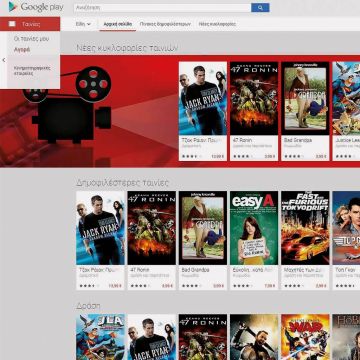
Task: Click star rating under Easy A
Action: tap(243, 286)
